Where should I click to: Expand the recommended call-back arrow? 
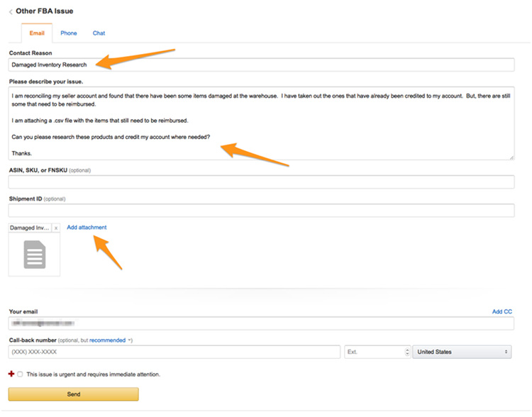click(129, 340)
